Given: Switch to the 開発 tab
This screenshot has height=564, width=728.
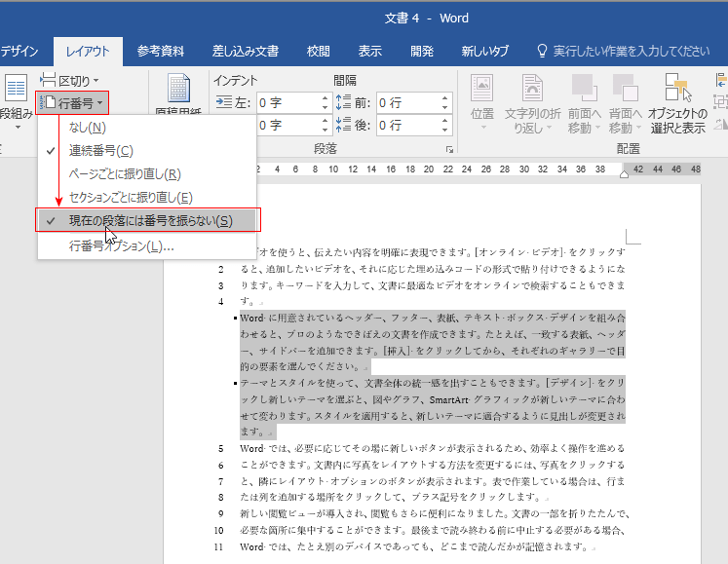Looking at the screenshot, I should [422, 51].
